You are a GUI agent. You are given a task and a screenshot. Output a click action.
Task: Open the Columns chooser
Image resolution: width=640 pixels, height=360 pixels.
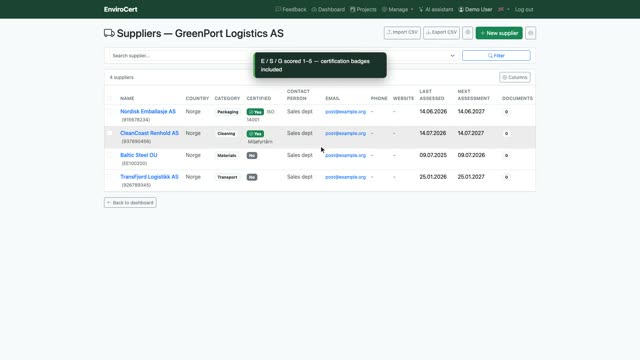pyautogui.click(x=515, y=77)
